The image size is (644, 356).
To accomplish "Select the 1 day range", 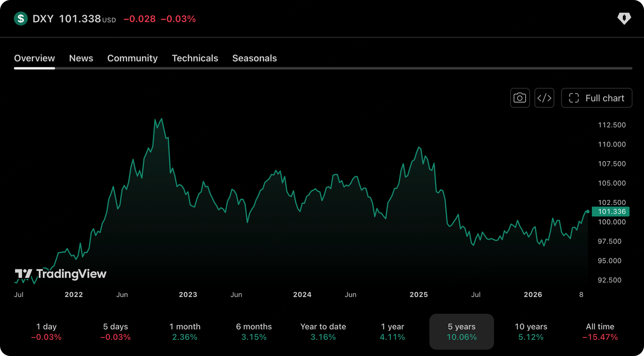I will pyautogui.click(x=46, y=332).
